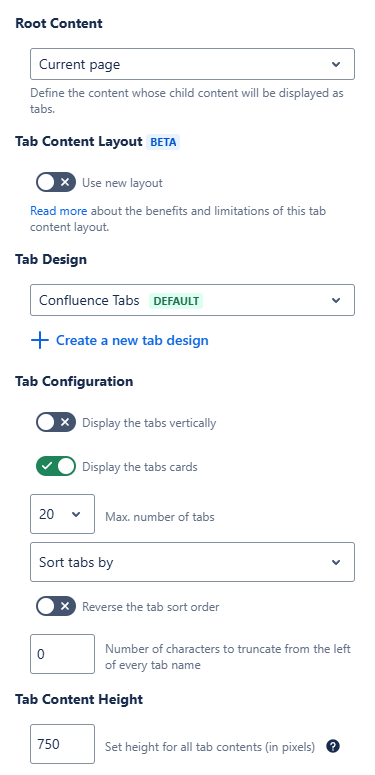Click the Tab Design dropdown chevron arrow

coord(336,301)
